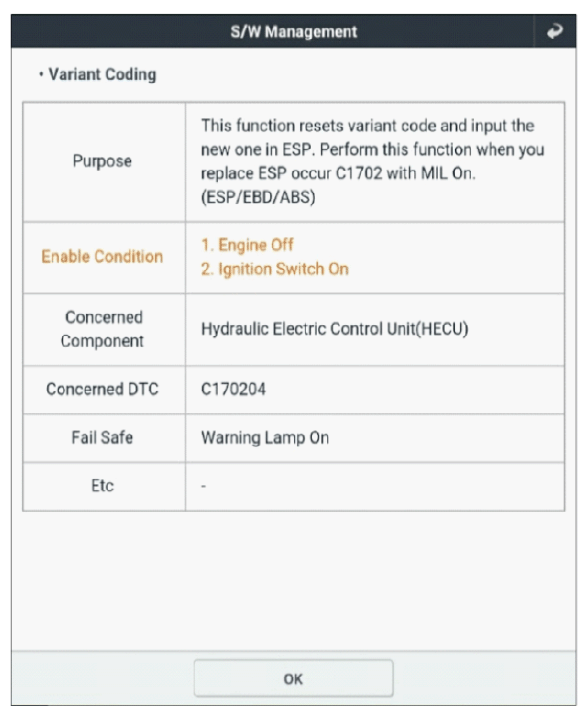Image resolution: width=587 pixels, height=715 pixels.
Task: Click the back arrow icon in title bar
Action: pos(555,31)
